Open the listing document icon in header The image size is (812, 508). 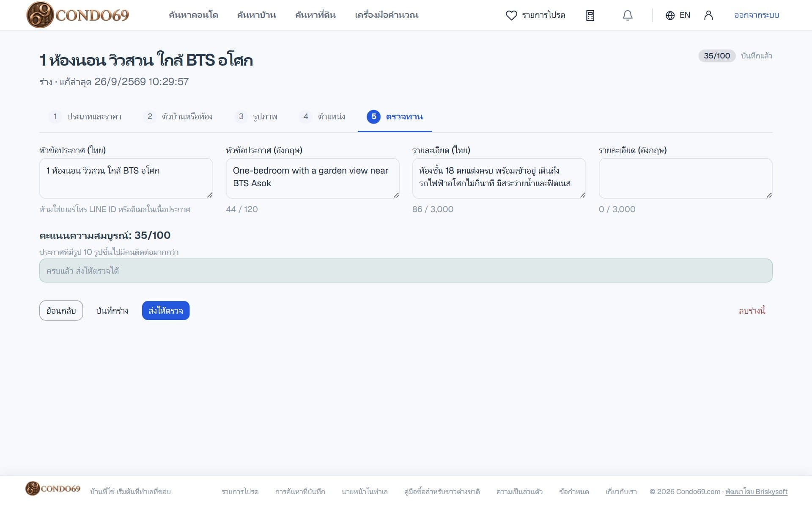[x=590, y=15]
